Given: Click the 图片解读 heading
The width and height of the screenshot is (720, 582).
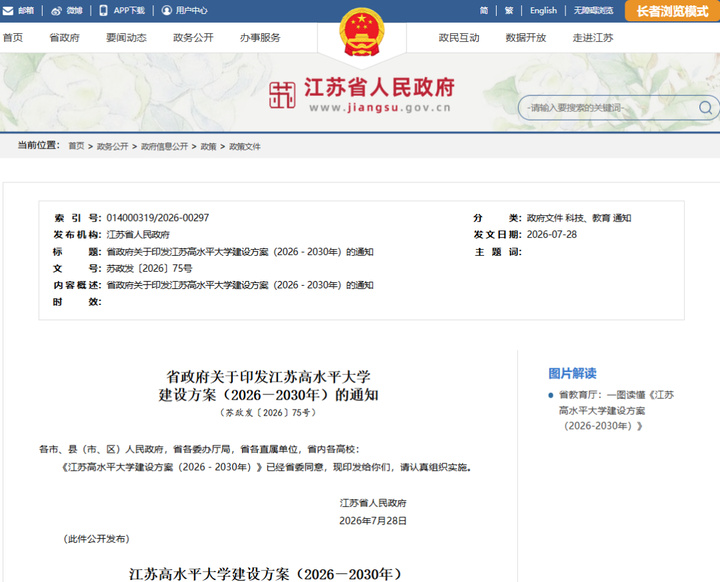Looking at the screenshot, I should point(573,373).
